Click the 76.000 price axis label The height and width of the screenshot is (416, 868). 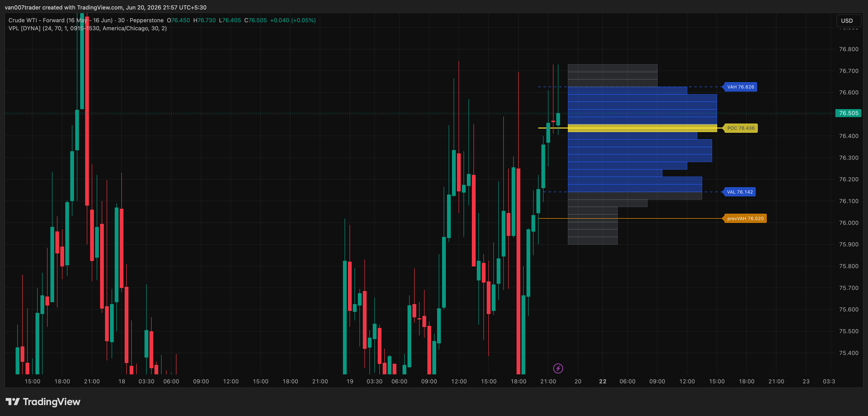coord(848,223)
